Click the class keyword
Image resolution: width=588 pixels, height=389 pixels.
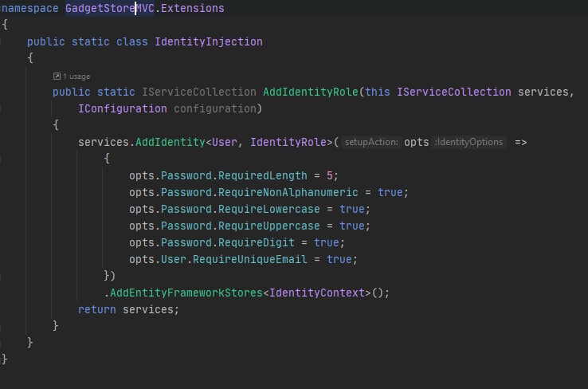131,41
